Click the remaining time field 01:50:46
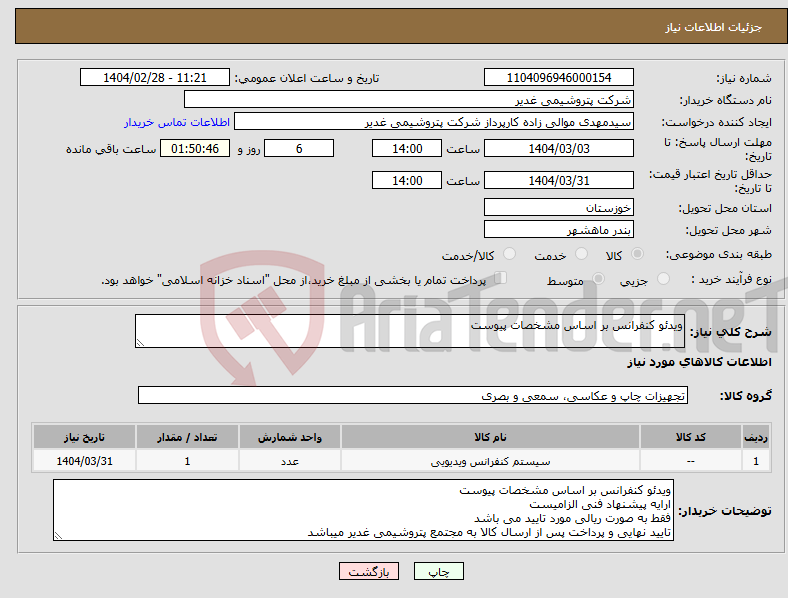Screen dimensions: 788x598 point(195,148)
